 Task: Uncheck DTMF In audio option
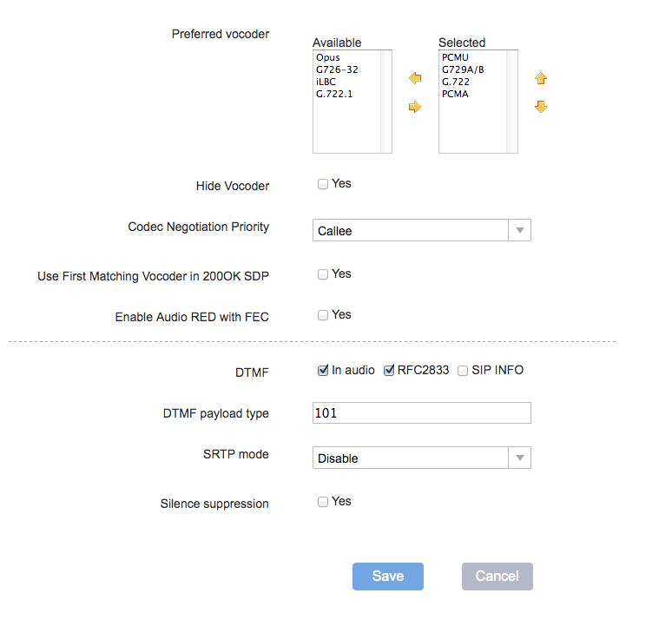pyautogui.click(x=323, y=370)
